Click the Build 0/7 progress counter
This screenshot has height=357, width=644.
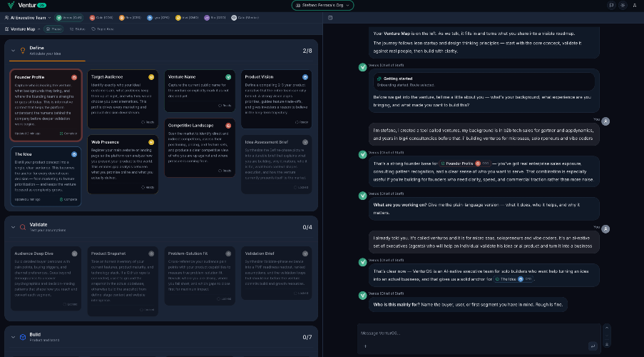(x=307, y=337)
